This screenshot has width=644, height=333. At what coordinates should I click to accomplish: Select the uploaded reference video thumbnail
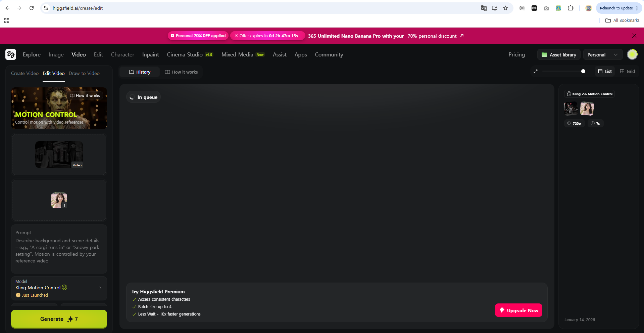(59, 155)
